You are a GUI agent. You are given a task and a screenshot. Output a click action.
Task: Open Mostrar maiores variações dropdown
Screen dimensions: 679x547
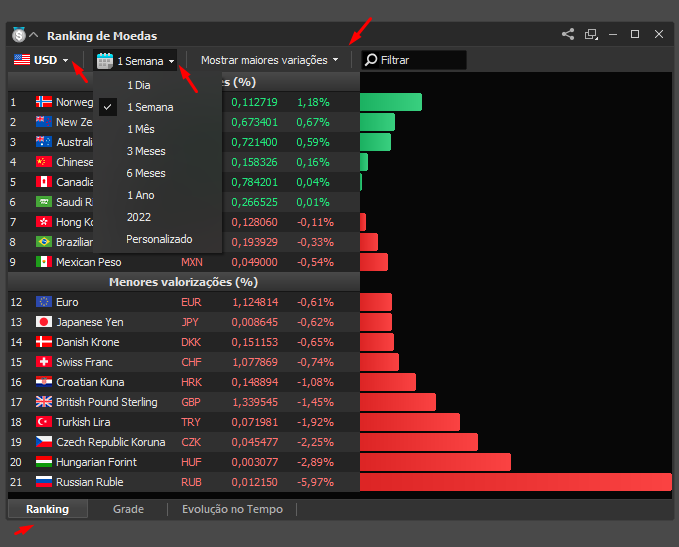click(x=269, y=60)
